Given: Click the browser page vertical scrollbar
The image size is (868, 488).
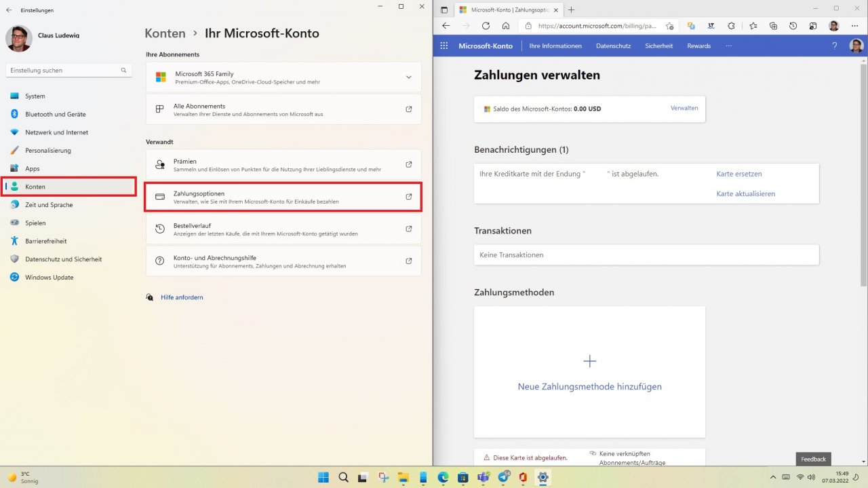Looking at the screenshot, I should point(863,175).
